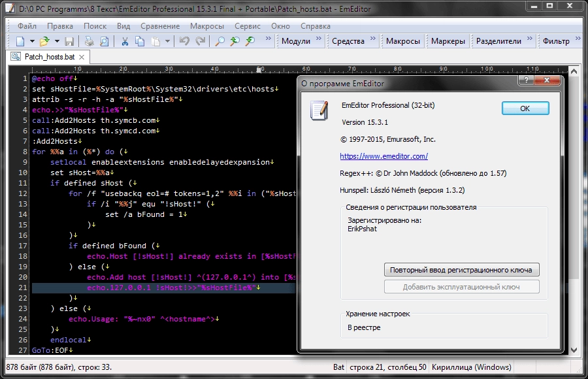Click OK in the About dialog
This screenshot has width=588, height=379.
pos(525,108)
